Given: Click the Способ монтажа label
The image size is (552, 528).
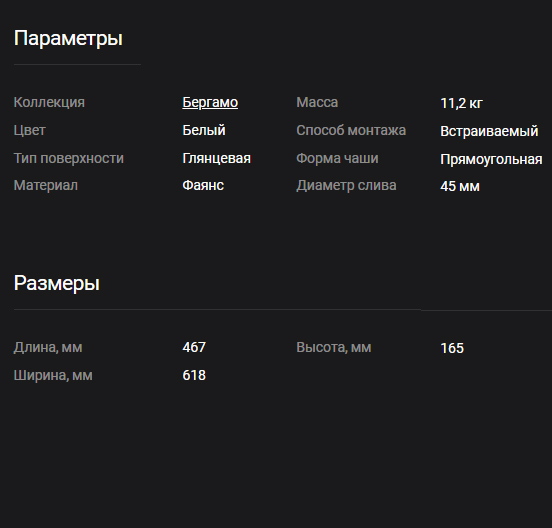Looking at the screenshot, I should pos(351,131).
